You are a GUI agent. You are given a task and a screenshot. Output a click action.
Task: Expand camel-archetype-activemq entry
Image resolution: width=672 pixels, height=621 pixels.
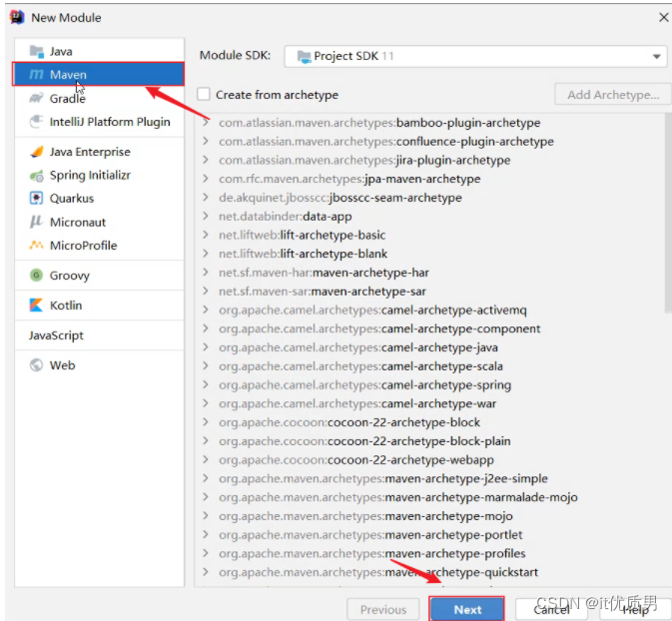(206, 310)
